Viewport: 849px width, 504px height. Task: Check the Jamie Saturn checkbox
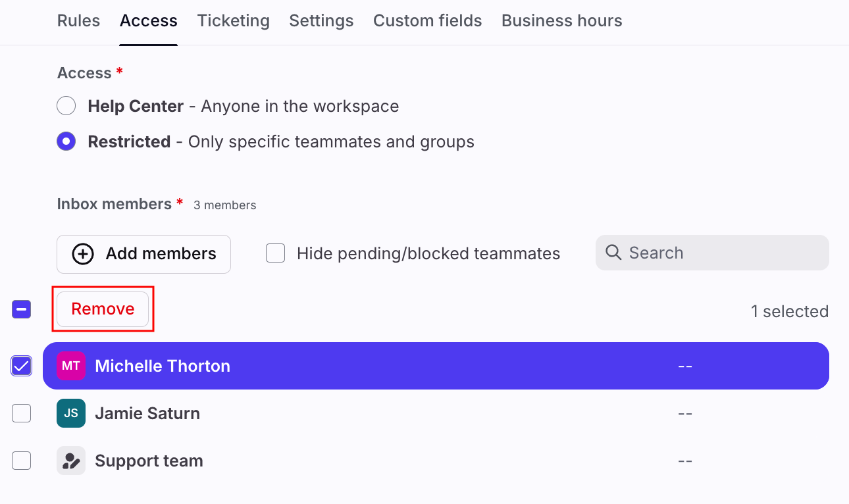[22, 413]
